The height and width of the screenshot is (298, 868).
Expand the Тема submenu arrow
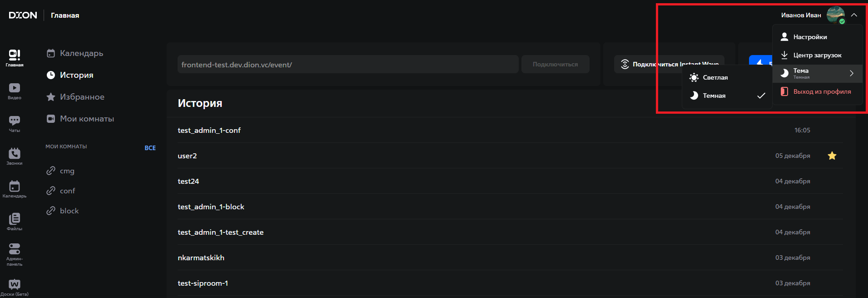[851, 73]
